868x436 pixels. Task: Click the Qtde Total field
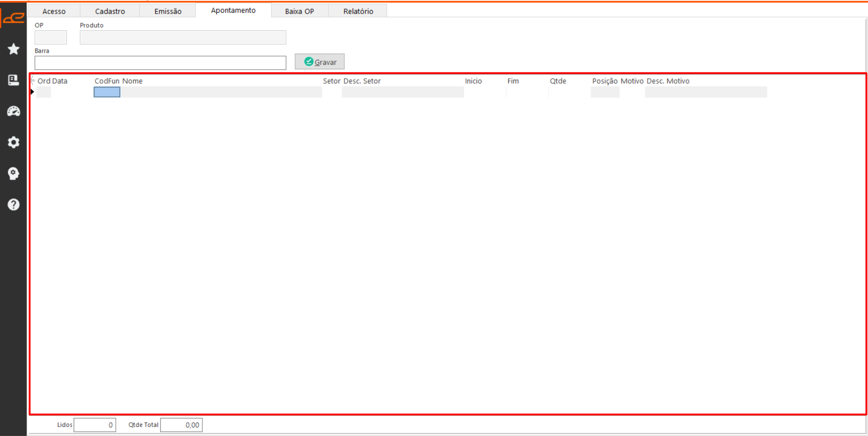pyautogui.click(x=181, y=425)
